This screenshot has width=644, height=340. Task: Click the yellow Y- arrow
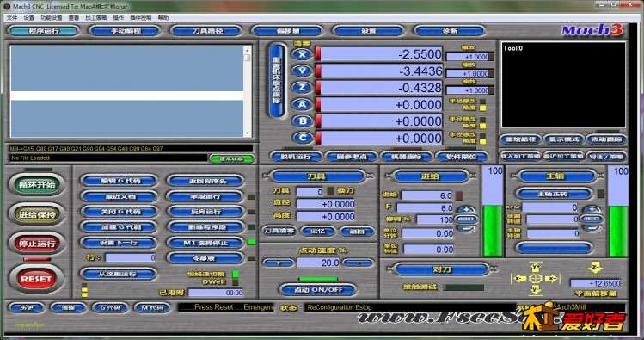[x=535, y=290]
